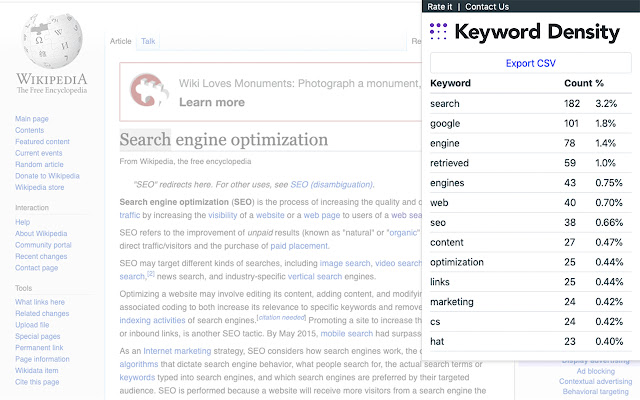Click What links here tool link
This screenshot has width=640, height=400.
(x=40, y=302)
